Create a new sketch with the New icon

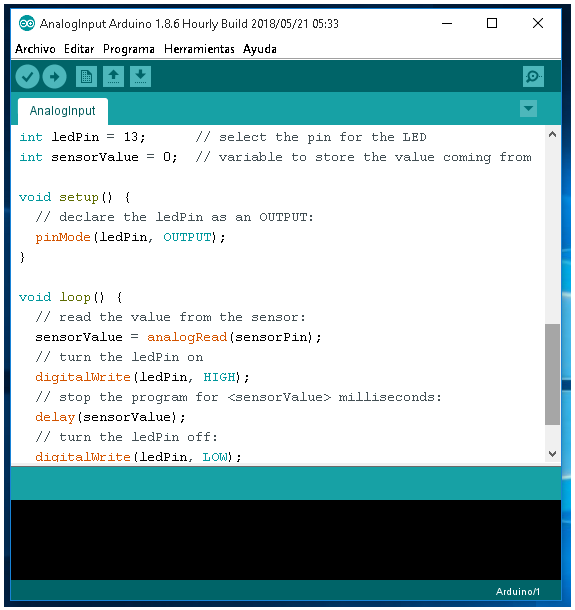pyautogui.click(x=86, y=76)
